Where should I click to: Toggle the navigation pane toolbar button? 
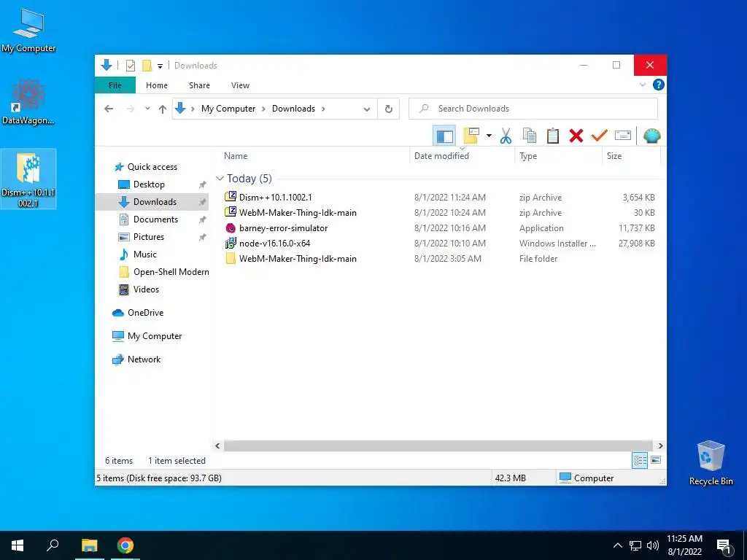coord(444,136)
